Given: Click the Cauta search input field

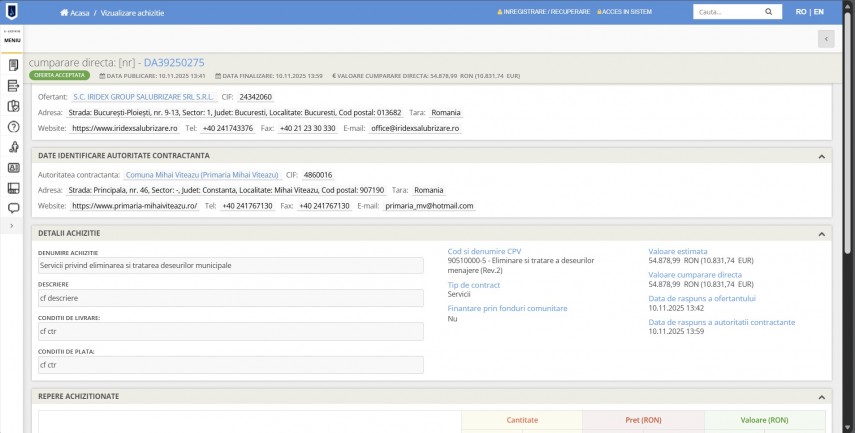Looking at the screenshot, I should coord(725,12).
